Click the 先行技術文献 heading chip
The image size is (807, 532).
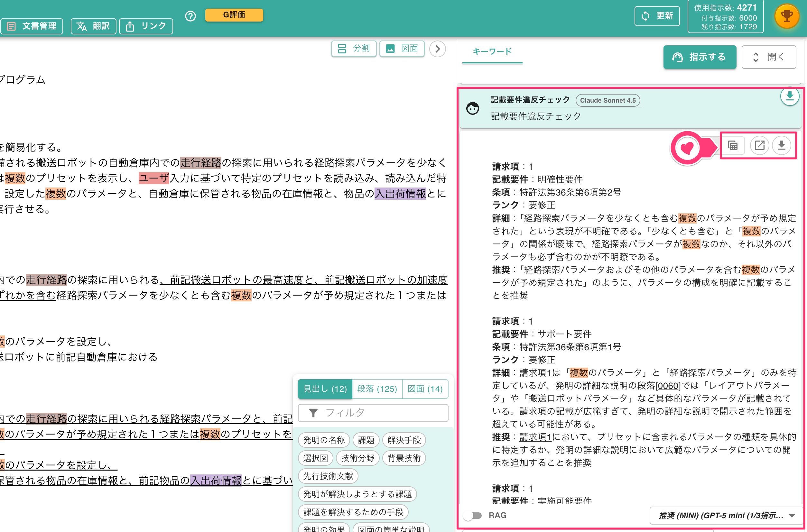click(328, 476)
